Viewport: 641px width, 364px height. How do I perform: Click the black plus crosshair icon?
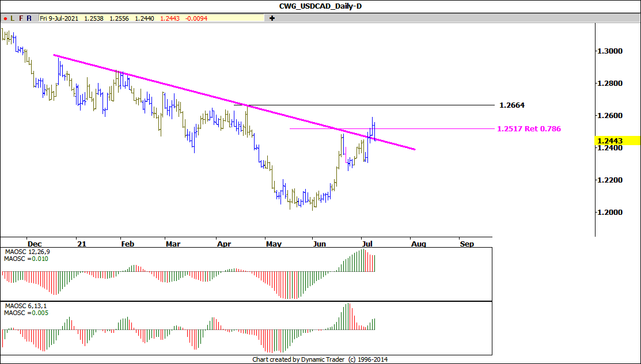pyautogui.click(x=272, y=18)
